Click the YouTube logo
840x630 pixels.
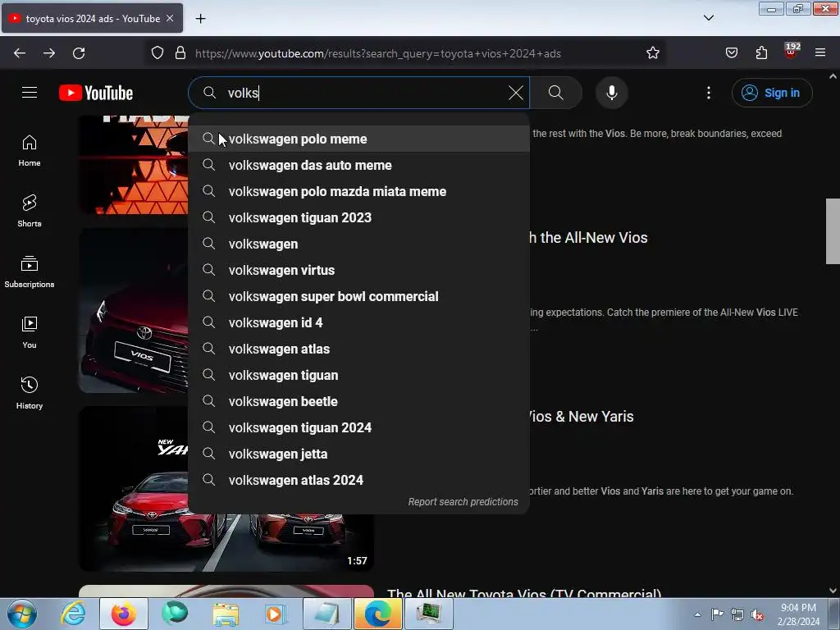click(x=96, y=93)
